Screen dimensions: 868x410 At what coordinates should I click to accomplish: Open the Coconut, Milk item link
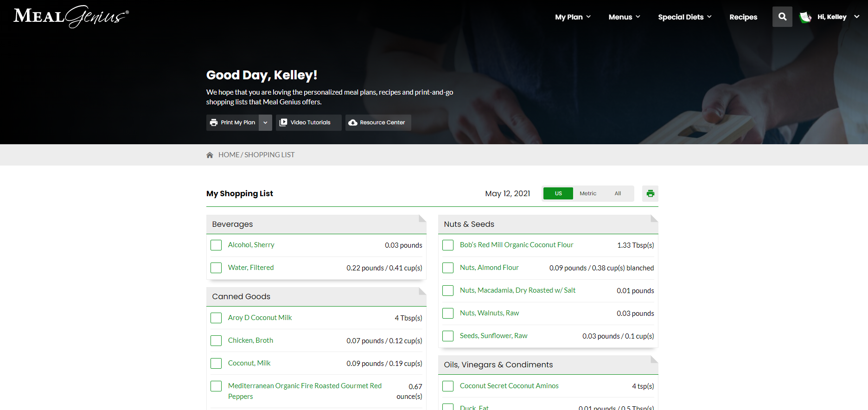(x=249, y=363)
